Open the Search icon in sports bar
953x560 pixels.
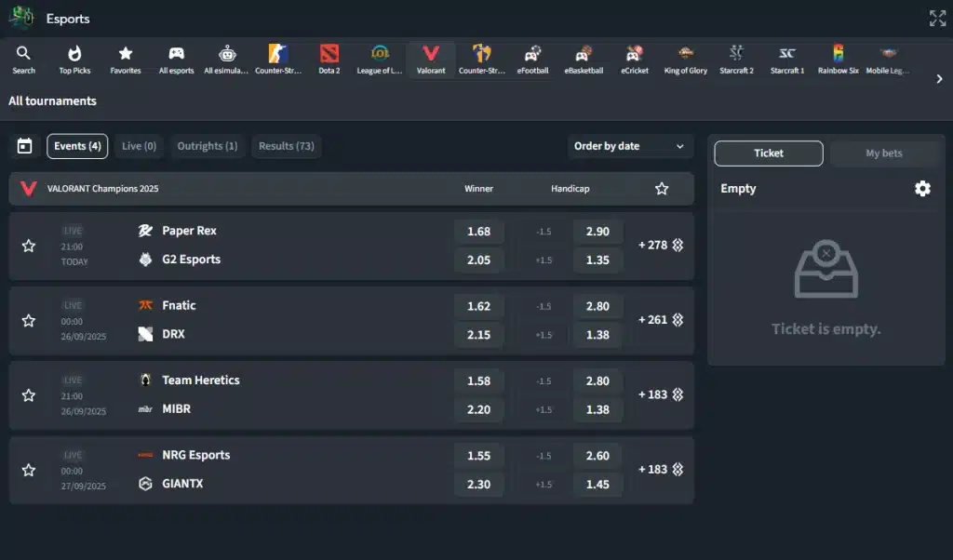pyautogui.click(x=23, y=60)
